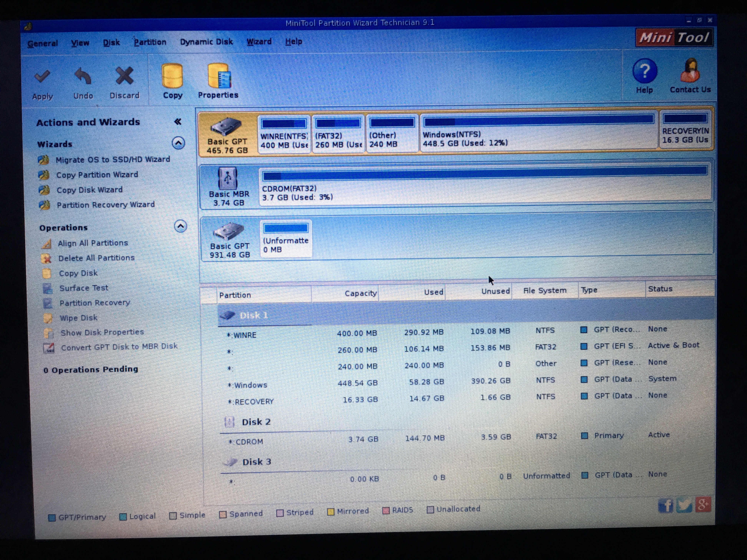The image size is (747, 560).
Task: Select CDROM(FAT32) 3.7 GB partition block
Action: coord(485,184)
